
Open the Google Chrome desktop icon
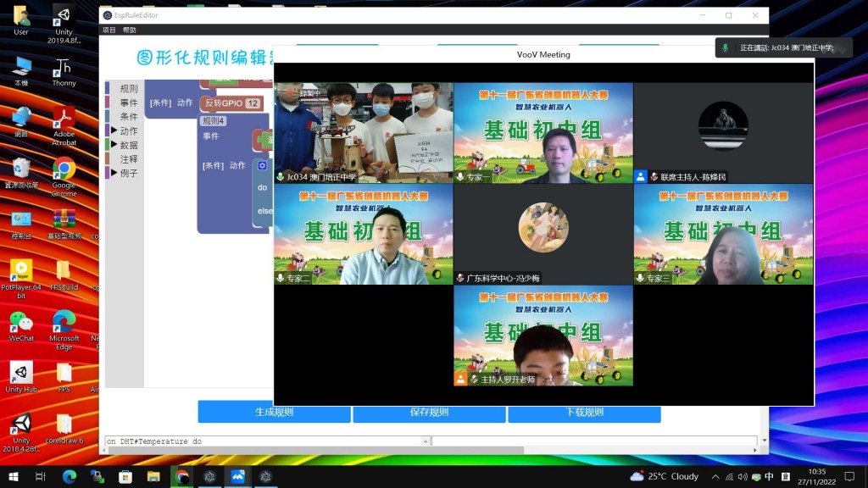[64, 175]
